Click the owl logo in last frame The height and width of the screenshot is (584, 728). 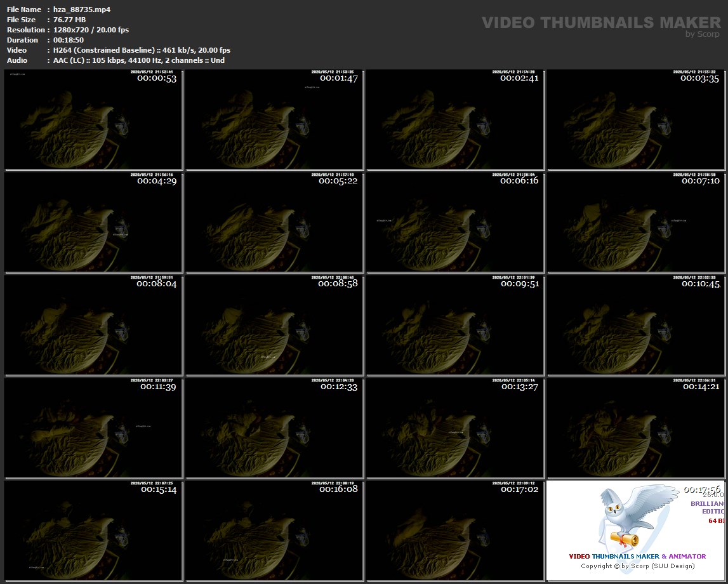639,516
